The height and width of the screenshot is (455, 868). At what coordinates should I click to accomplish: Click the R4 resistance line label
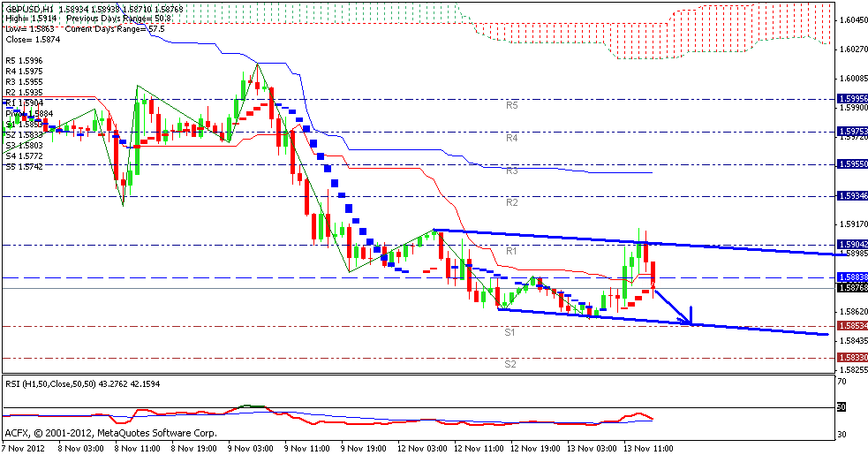coord(512,139)
